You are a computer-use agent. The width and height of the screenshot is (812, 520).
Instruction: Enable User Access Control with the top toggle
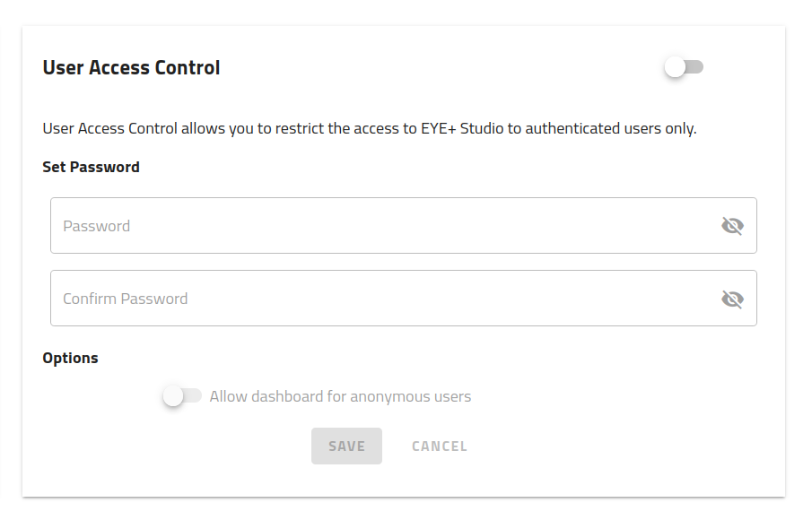684,66
